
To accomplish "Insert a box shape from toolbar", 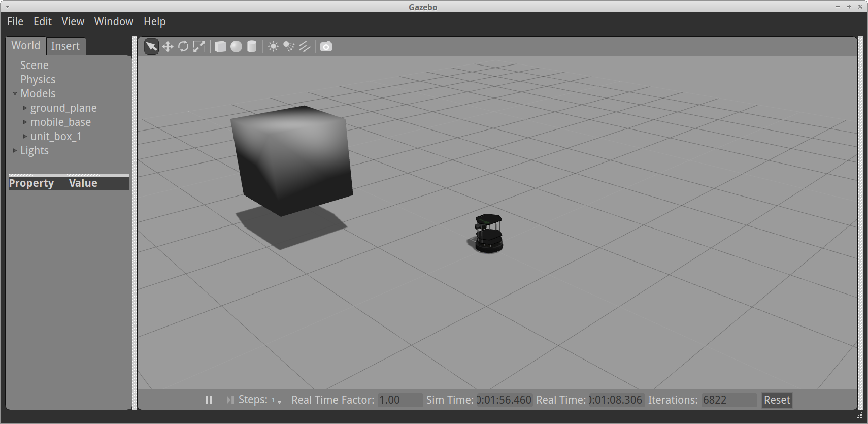I will point(220,47).
